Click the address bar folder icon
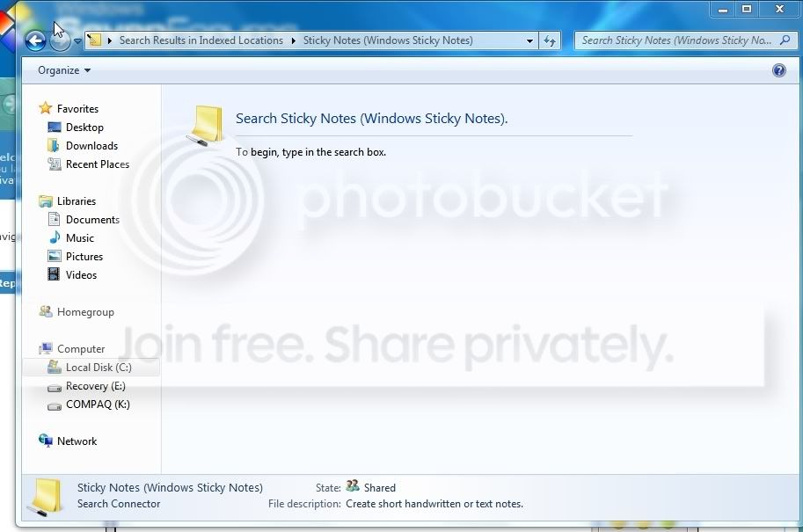The image size is (803, 532). pyautogui.click(x=94, y=40)
